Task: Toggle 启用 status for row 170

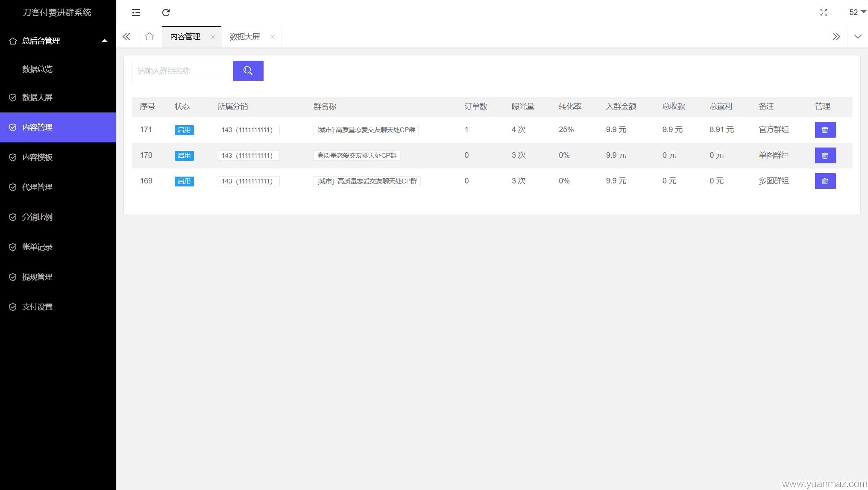Action: pyautogui.click(x=184, y=156)
